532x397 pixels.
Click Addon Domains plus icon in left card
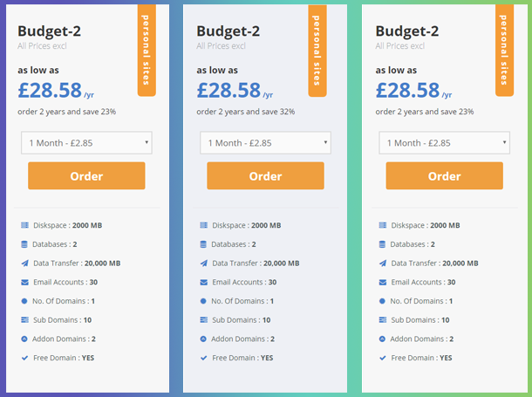[x=24, y=339]
